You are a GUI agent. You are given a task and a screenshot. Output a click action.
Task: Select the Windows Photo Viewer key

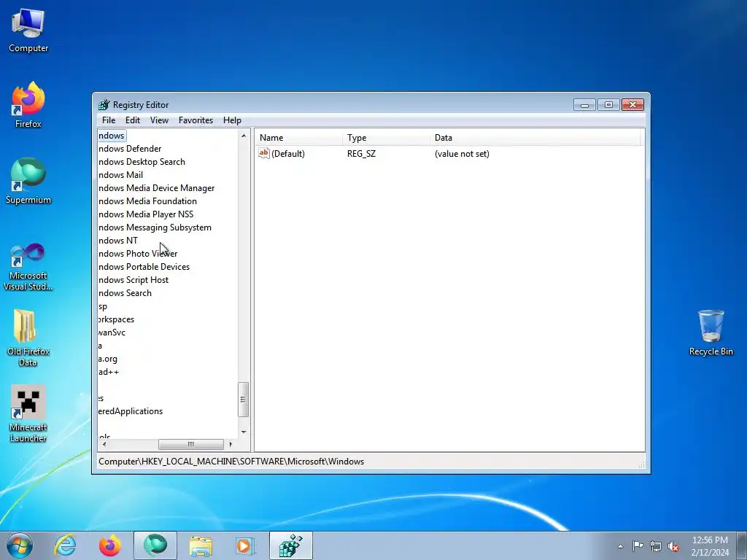click(x=138, y=254)
